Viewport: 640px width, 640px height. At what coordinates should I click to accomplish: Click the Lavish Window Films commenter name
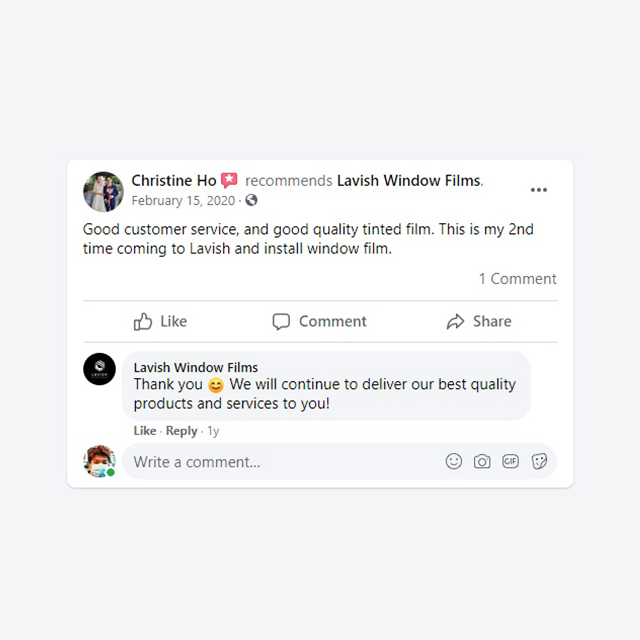196,367
